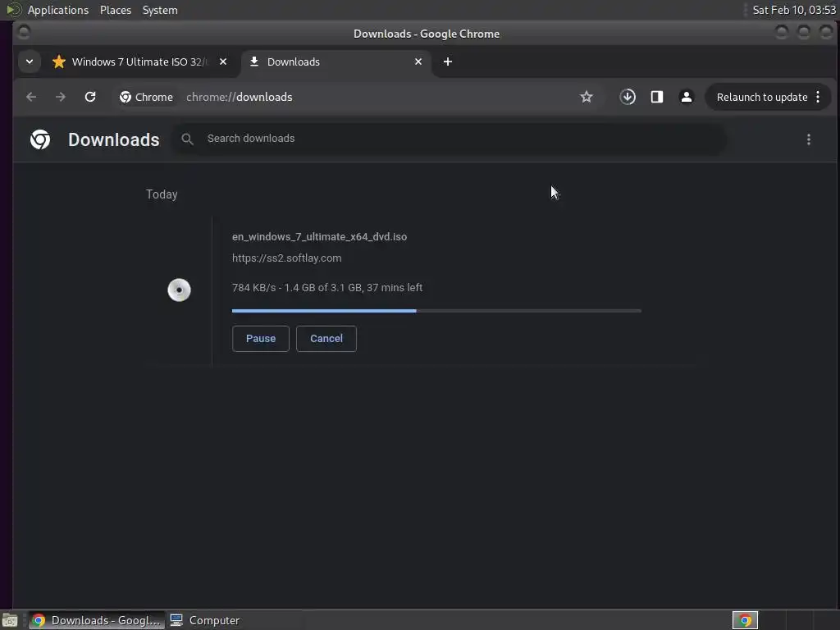Click the search magnifier icon
840x630 pixels.
pos(187,139)
